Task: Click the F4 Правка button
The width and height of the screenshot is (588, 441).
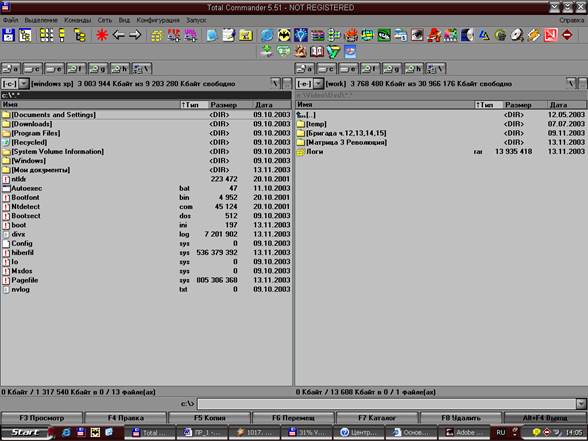Action: pyautogui.click(x=126, y=418)
